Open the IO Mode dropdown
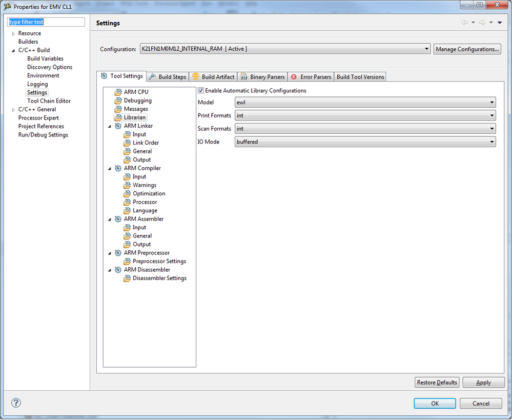512x420 pixels. (x=365, y=142)
